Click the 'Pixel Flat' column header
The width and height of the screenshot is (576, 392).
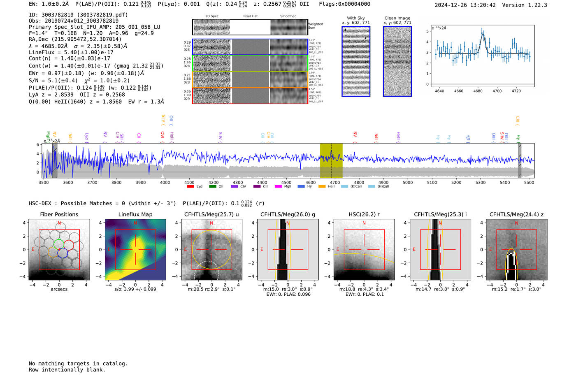coord(251,16)
